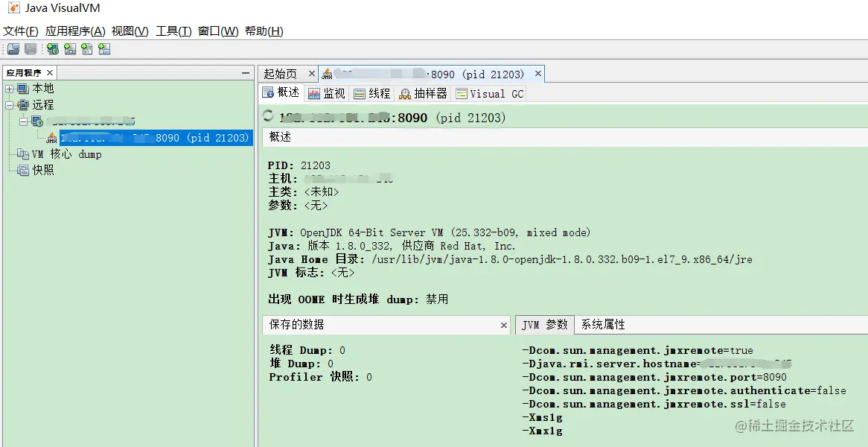Open the 工具(T) menu
Viewport: 868px width, 447px height.
click(x=173, y=31)
